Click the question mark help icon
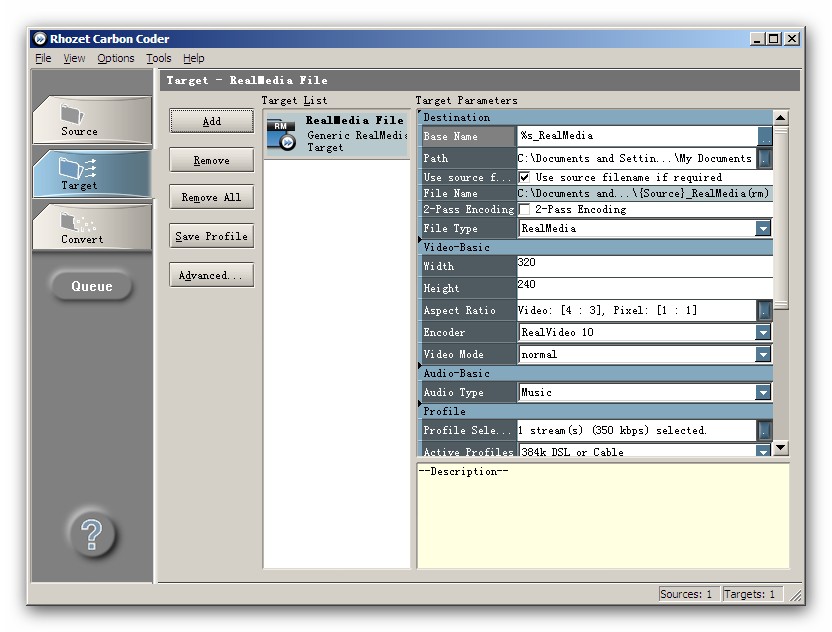The image size is (832, 632). click(91, 535)
